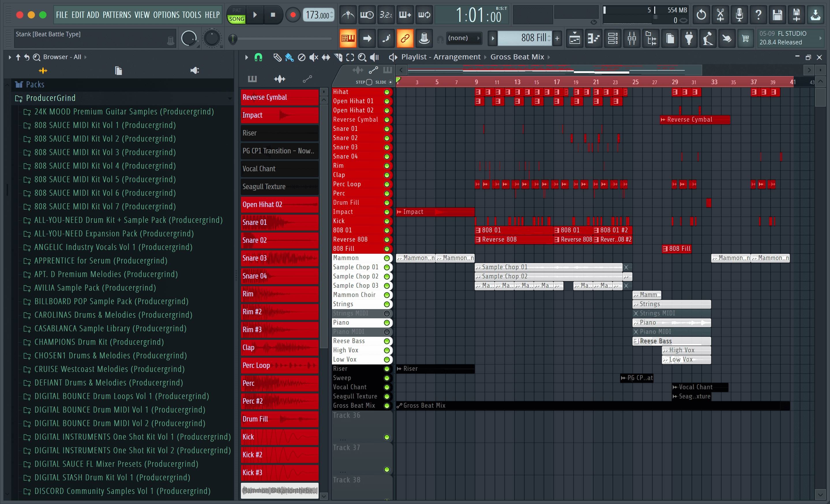Click the Typing keyboard to piano icon
This screenshot has width=830, height=504.
point(348,38)
